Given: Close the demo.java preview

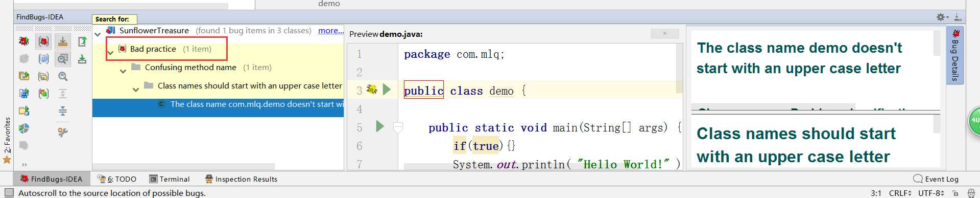Looking at the screenshot, I should (664, 33).
